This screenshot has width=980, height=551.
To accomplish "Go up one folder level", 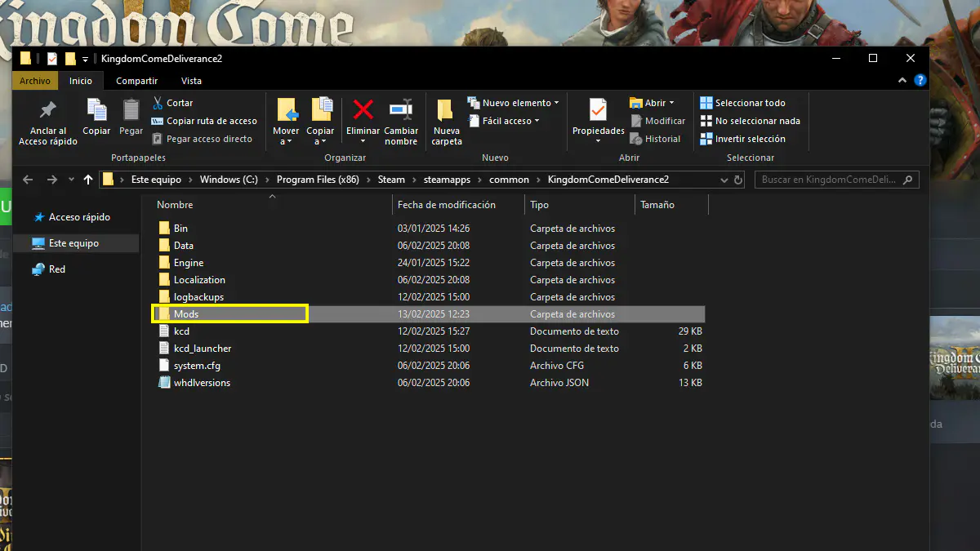I will pos(88,180).
